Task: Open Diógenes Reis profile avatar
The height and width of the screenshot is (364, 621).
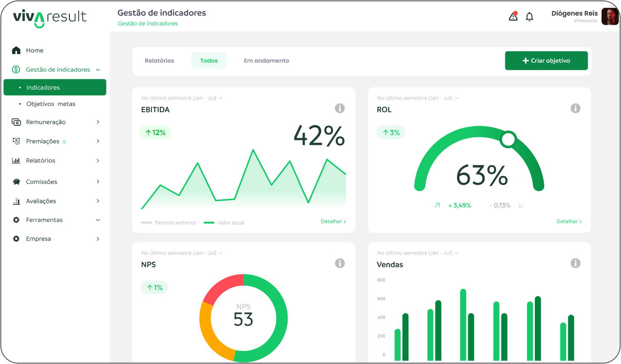Action: point(609,17)
